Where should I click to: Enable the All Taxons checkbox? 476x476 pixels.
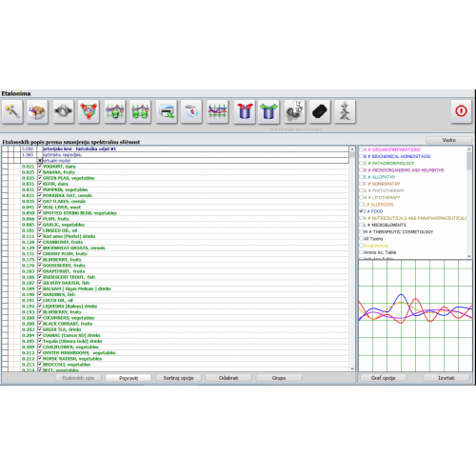click(361, 238)
